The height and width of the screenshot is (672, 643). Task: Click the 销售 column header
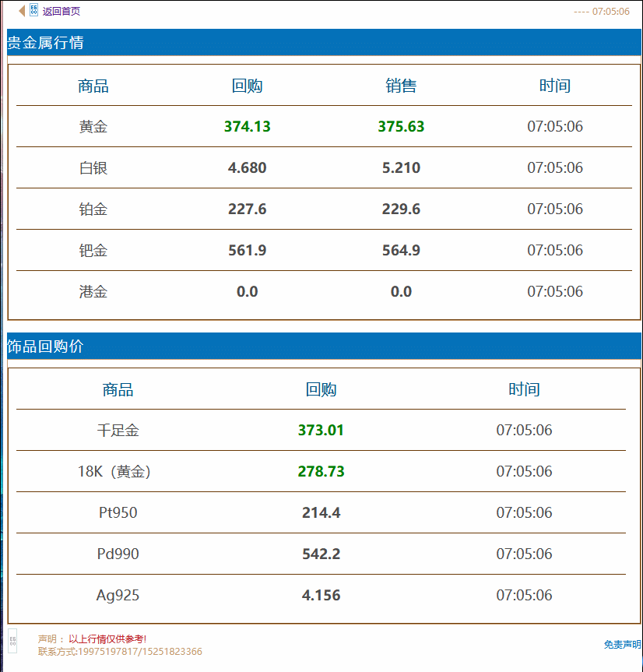point(401,86)
